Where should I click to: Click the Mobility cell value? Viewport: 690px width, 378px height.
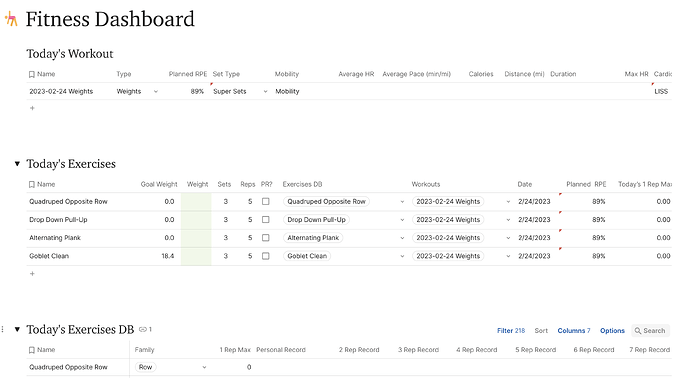click(x=287, y=92)
